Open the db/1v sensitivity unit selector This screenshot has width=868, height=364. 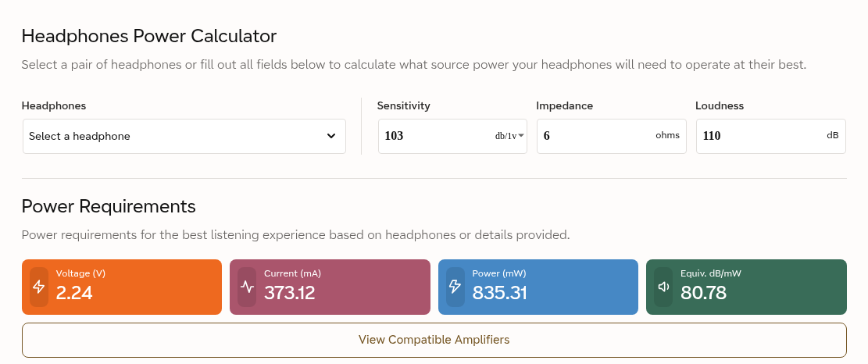509,136
